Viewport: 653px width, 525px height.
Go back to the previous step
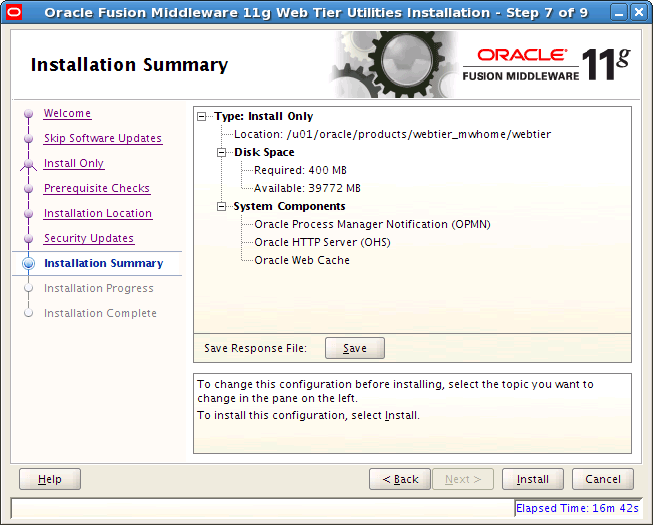400,479
